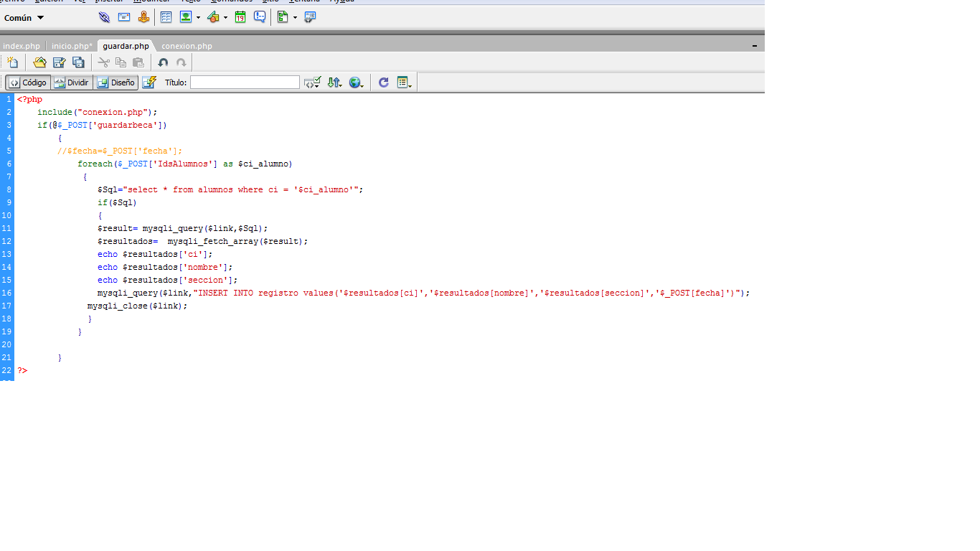980x551 pixels.
Task: Switch to the inicio.php* tab
Action: [72, 46]
